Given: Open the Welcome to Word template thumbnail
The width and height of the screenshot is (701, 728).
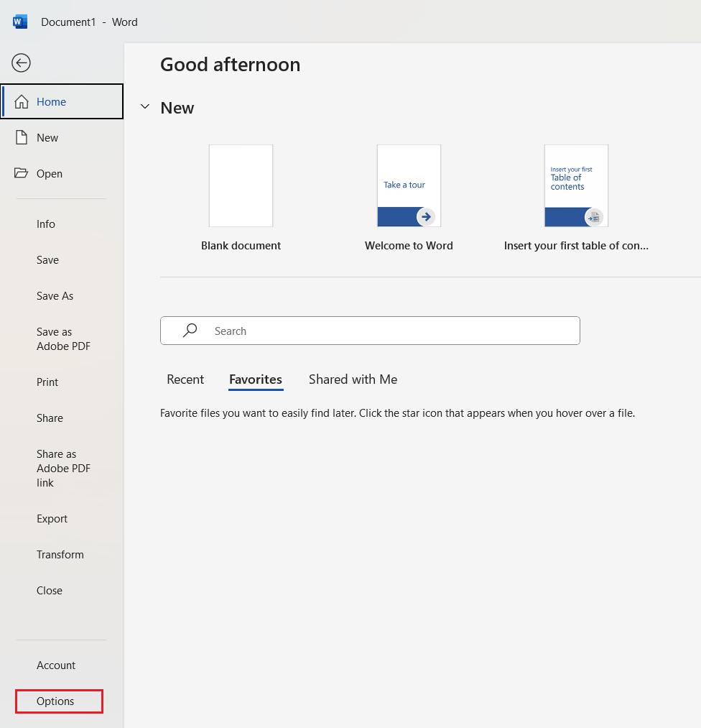Looking at the screenshot, I should click(x=409, y=185).
